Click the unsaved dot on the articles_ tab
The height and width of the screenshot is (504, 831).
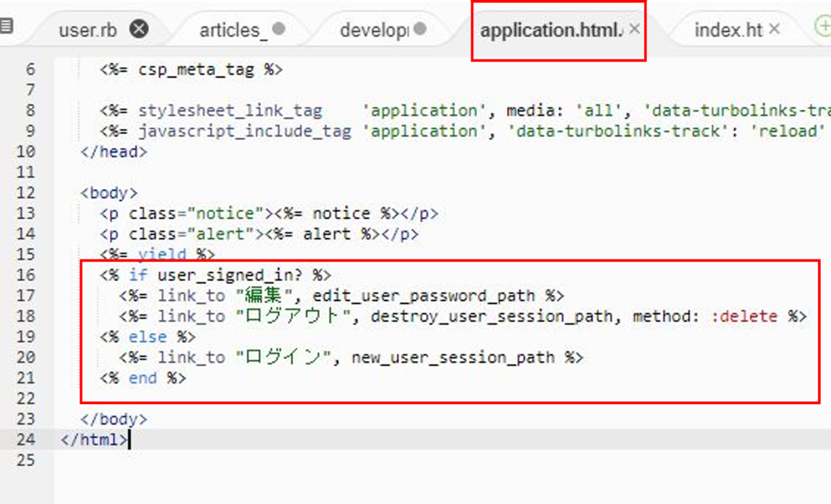tap(278, 30)
